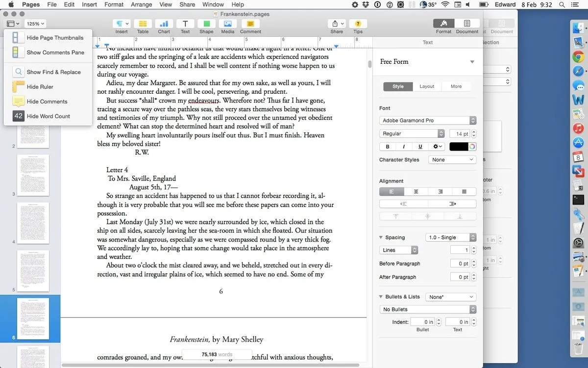588x368 pixels.
Task: Open the Arrange menu in menu bar
Action: [142, 4]
